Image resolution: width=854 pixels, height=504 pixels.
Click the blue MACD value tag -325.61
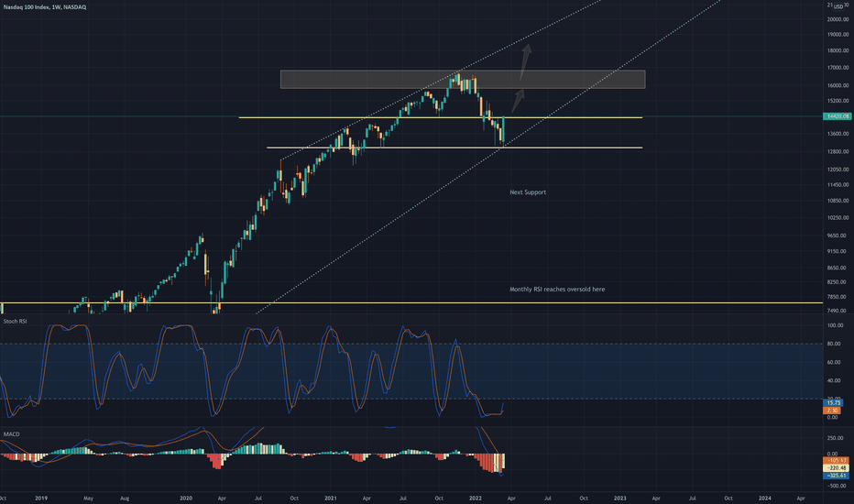point(836,476)
